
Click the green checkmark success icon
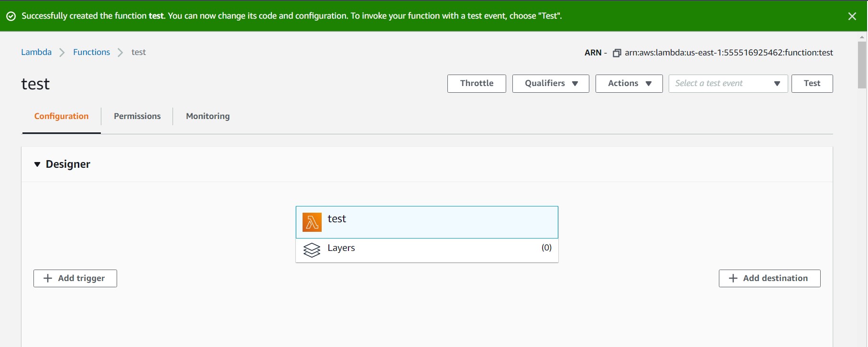tap(11, 16)
